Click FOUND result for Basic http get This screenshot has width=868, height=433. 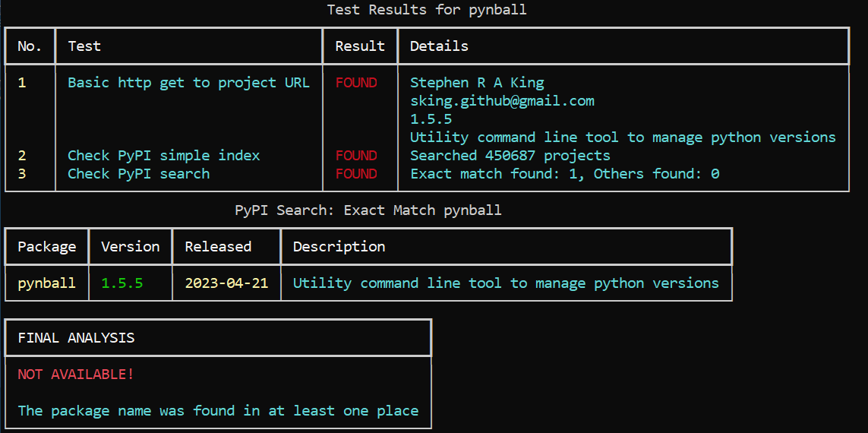356,83
